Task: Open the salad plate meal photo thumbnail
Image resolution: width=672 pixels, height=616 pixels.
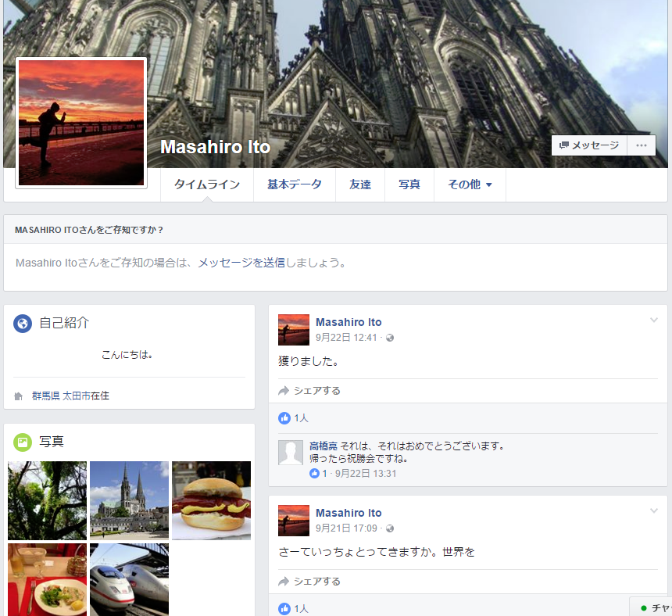Action: [47, 579]
